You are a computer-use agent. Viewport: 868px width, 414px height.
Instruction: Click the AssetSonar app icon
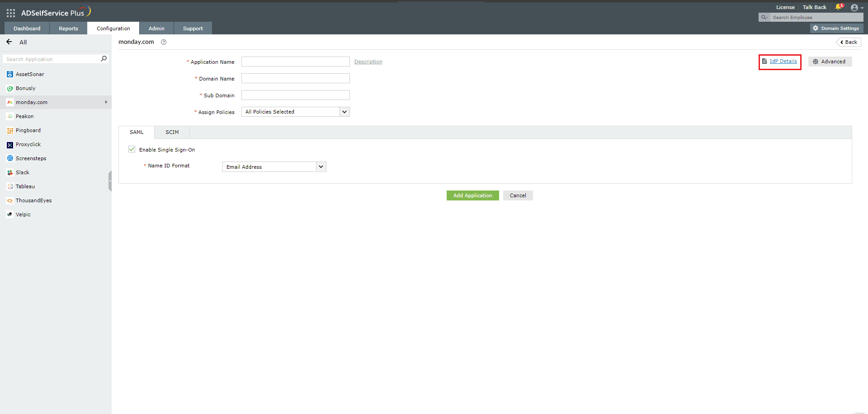tap(10, 74)
